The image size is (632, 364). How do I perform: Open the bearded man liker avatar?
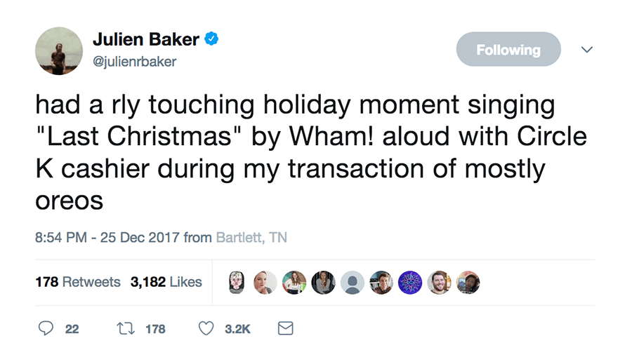440,282
